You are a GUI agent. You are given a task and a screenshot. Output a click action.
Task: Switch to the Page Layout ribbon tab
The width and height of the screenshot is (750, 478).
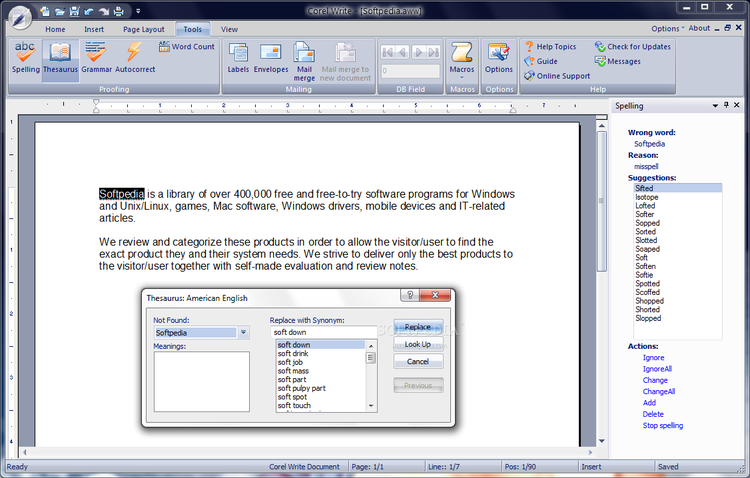[143, 29]
